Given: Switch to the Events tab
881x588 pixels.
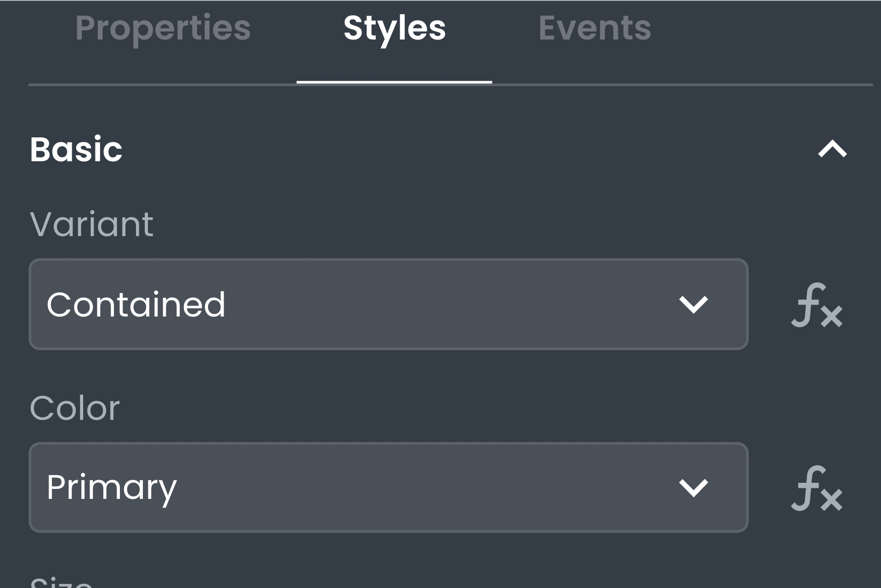Looking at the screenshot, I should (594, 28).
